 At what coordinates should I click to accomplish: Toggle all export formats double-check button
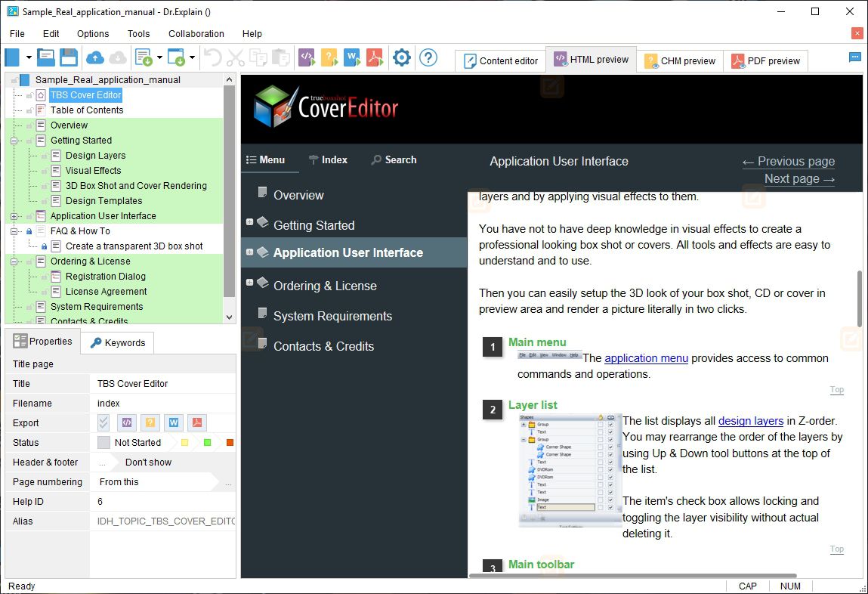[x=103, y=423]
